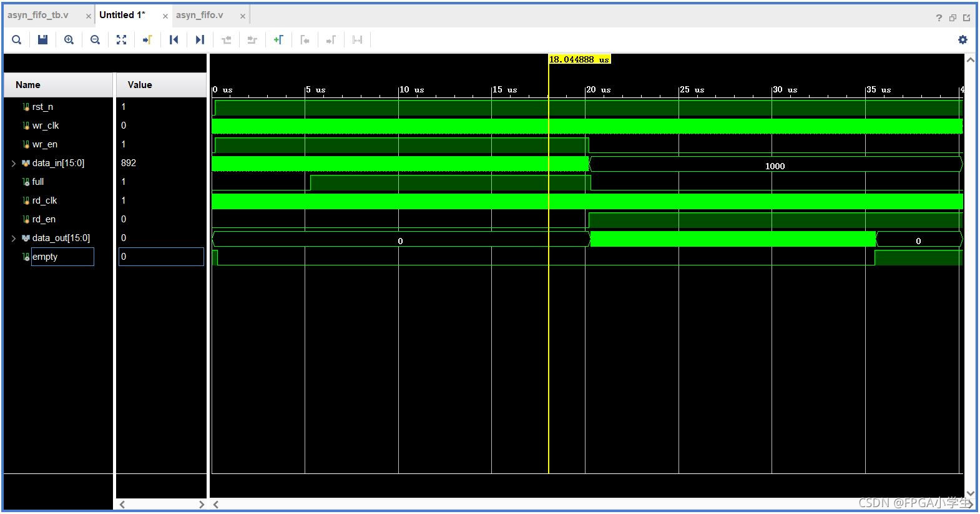980x514 pixels.
Task: Click the Value column header
Action: pos(161,85)
